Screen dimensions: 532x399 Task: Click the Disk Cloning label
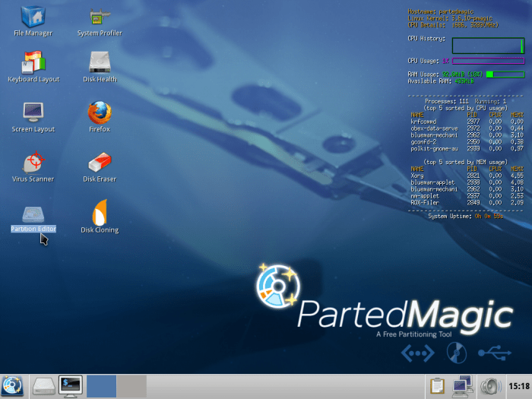[x=100, y=230]
